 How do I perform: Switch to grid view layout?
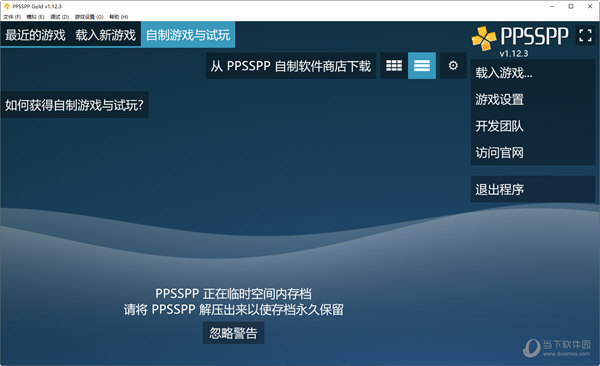[394, 66]
